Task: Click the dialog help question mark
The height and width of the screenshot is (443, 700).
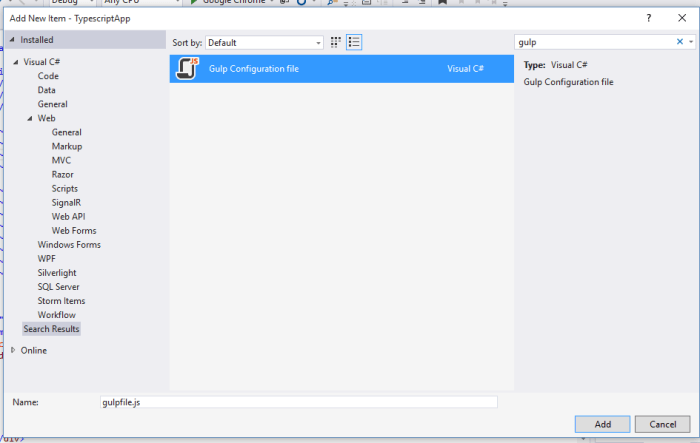Action: pos(649,18)
